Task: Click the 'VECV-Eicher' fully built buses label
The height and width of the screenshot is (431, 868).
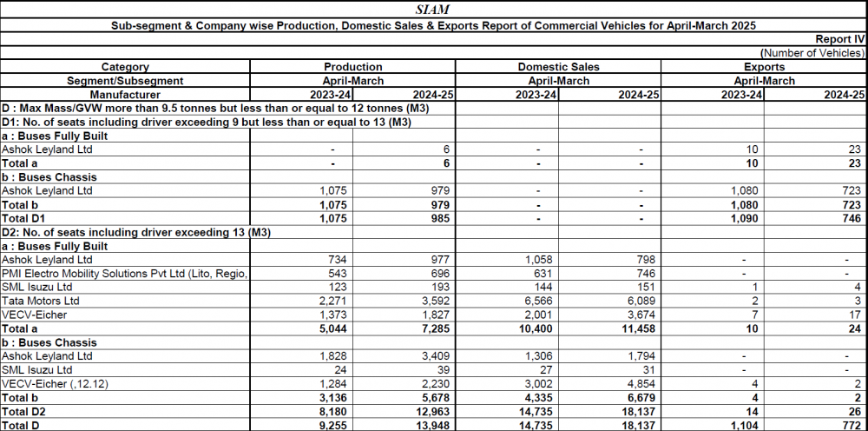Action: pos(34,315)
